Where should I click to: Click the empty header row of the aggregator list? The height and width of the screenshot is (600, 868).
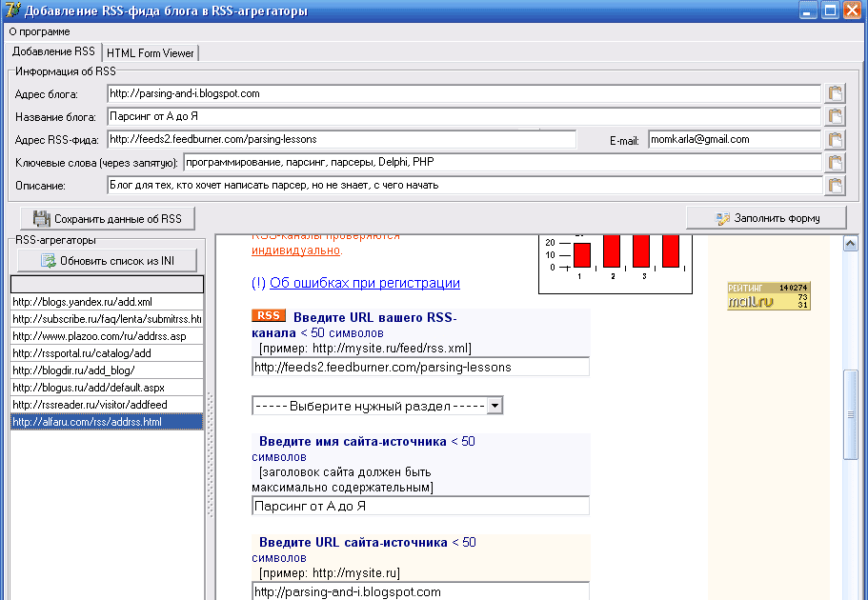(107, 284)
